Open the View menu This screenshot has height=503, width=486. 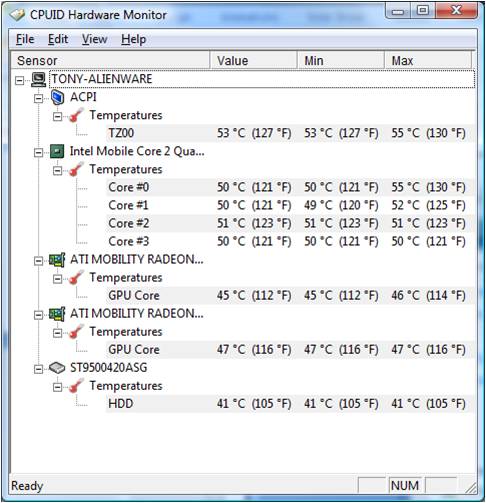94,39
